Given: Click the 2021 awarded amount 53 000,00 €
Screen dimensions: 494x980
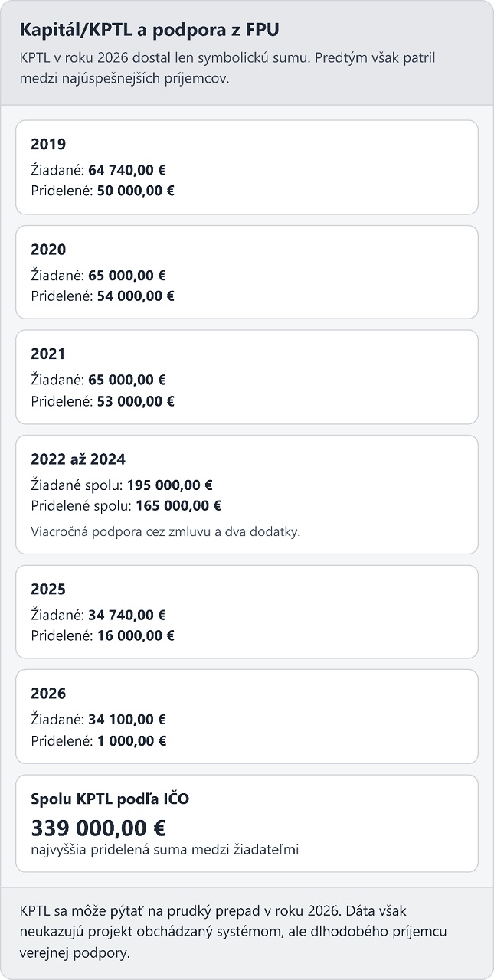Looking at the screenshot, I should pos(136,400).
